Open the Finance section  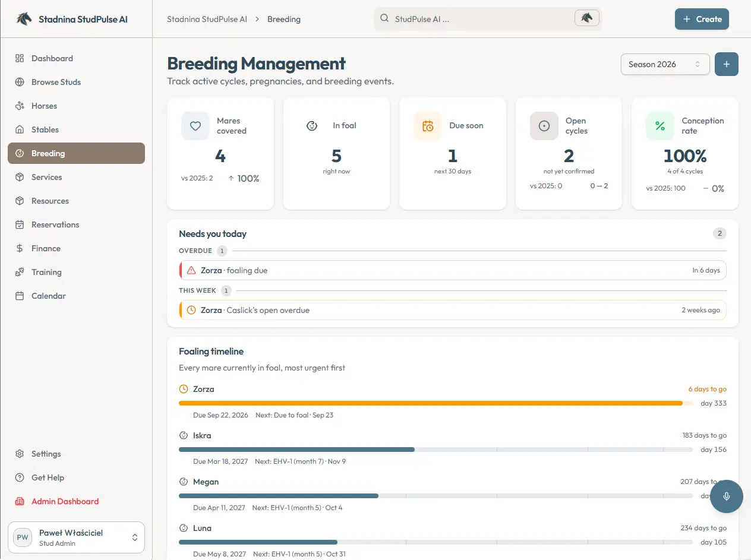click(76, 248)
